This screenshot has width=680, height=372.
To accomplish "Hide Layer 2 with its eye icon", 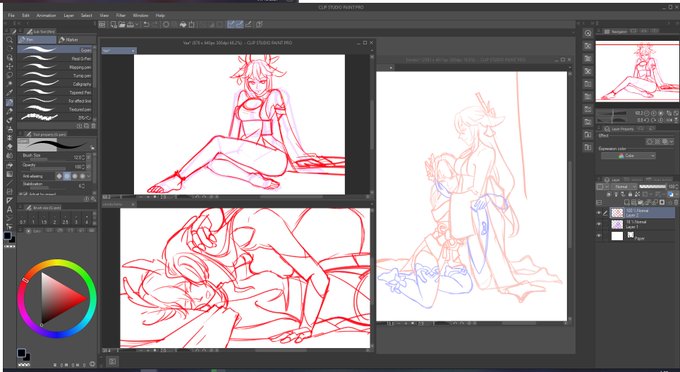I will (x=598, y=212).
